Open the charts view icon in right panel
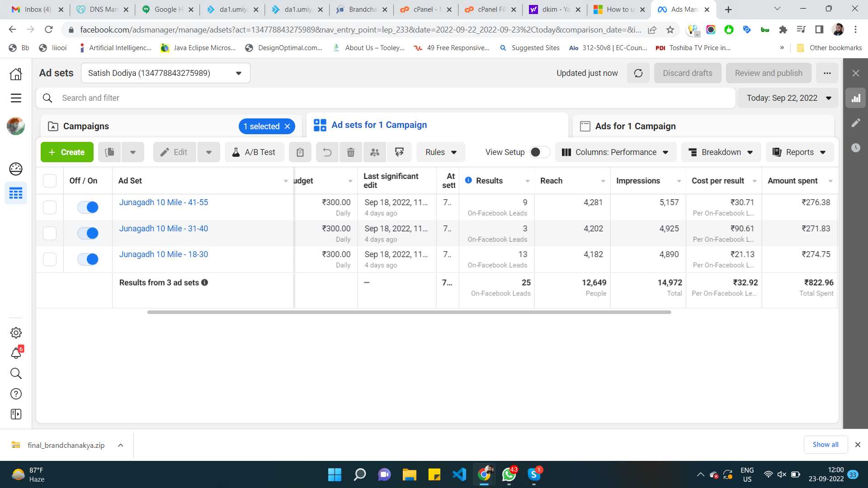The width and height of the screenshot is (868, 488). pyautogui.click(x=856, y=98)
